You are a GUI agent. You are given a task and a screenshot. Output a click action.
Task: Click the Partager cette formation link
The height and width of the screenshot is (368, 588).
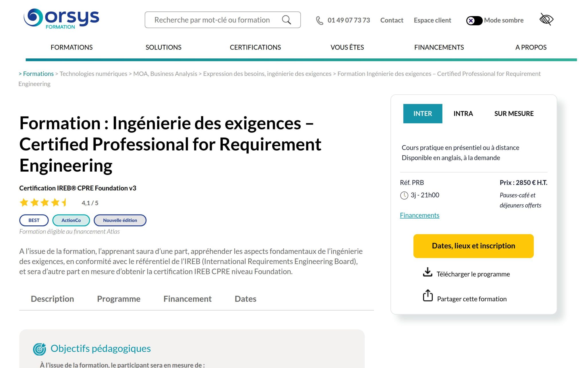pyautogui.click(x=472, y=299)
